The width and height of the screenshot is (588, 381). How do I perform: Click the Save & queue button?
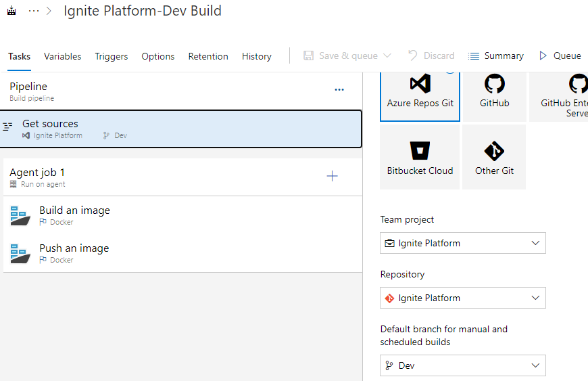(x=341, y=56)
